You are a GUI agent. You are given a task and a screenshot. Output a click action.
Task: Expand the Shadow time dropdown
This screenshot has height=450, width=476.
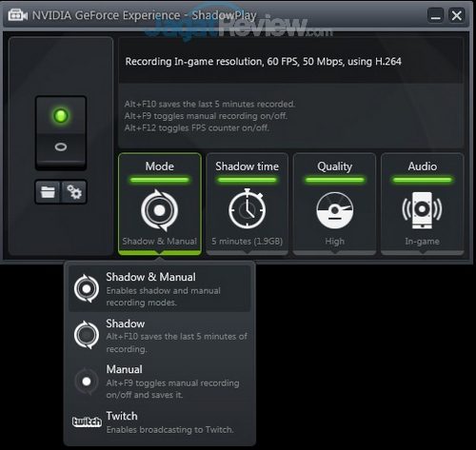click(248, 204)
